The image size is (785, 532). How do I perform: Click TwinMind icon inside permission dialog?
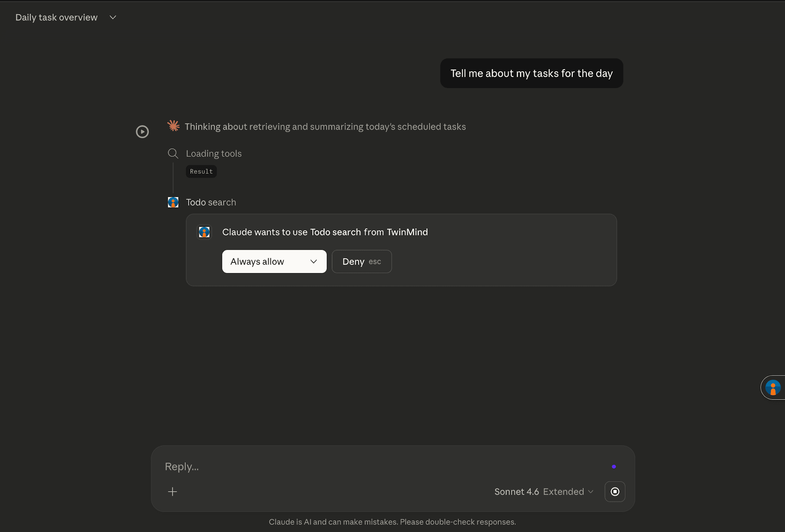coord(204,232)
